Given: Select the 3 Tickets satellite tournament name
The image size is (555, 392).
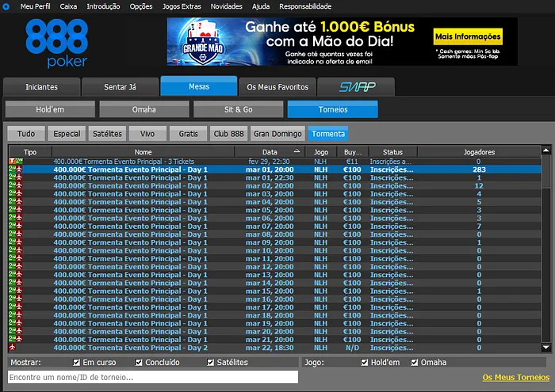Looking at the screenshot, I should coord(124,162).
